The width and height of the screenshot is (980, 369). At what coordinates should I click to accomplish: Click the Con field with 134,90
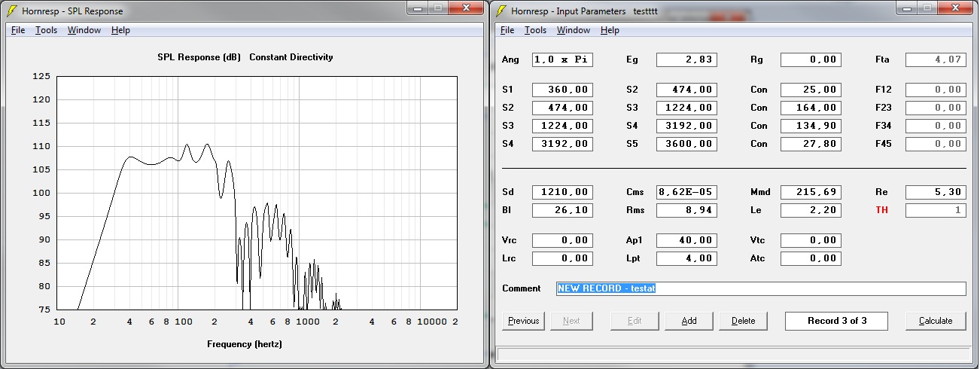811,126
